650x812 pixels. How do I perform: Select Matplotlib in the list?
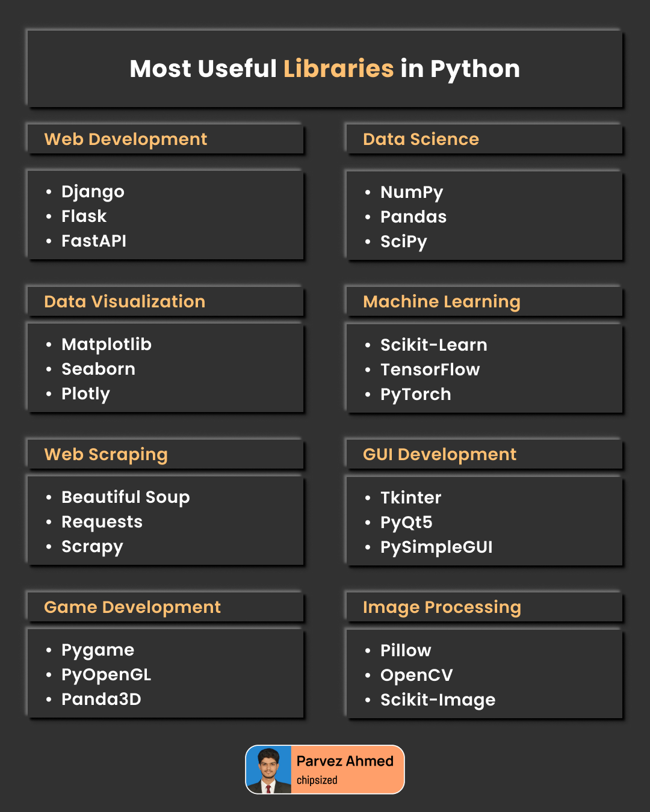[x=107, y=345]
